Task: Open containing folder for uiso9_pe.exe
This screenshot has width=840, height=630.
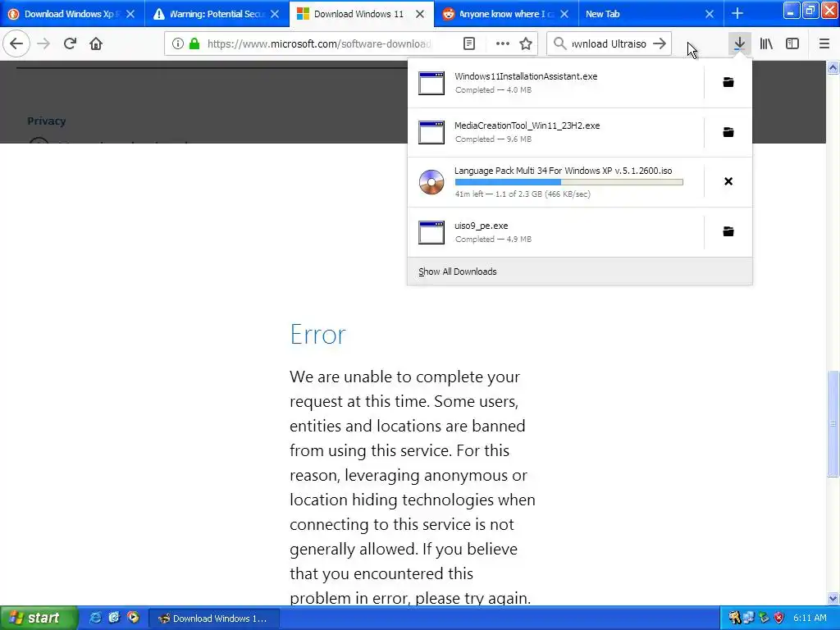Action: [728, 231]
